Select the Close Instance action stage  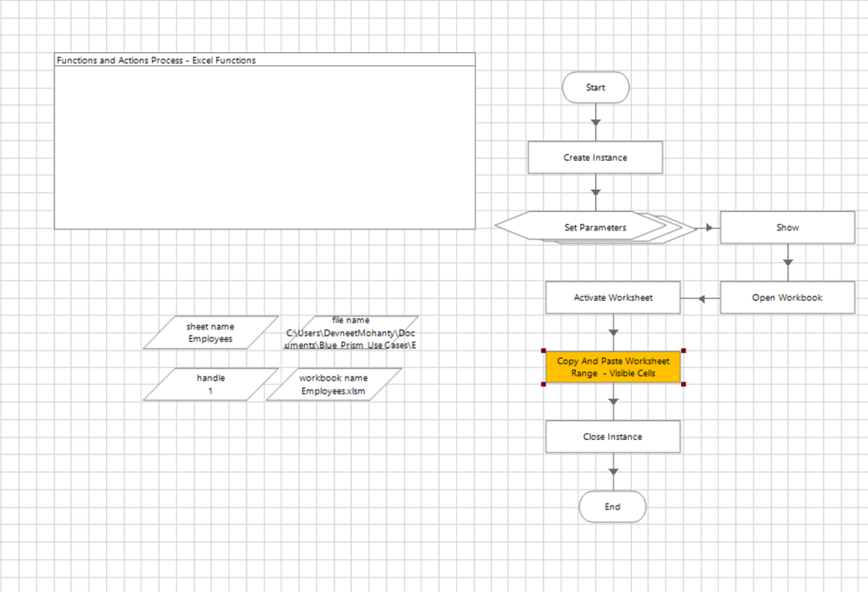point(613,437)
